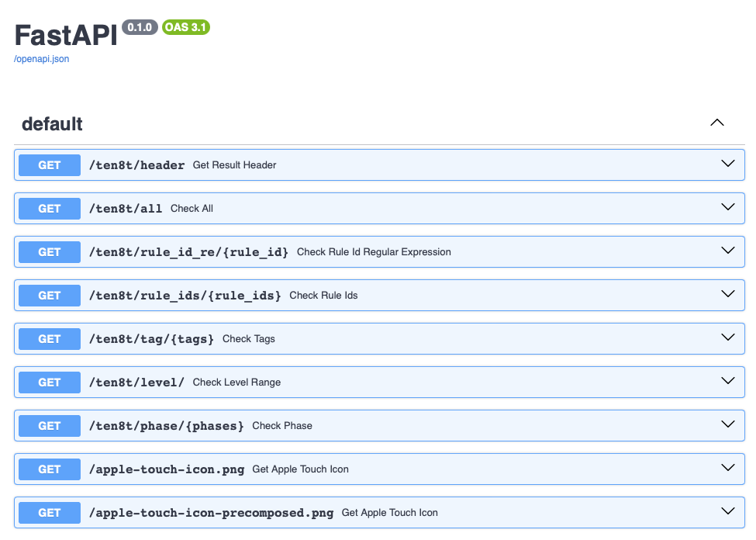Click GET button for apple-touch-icon-precomposed.png
This screenshot has width=756, height=540.
pos(50,513)
